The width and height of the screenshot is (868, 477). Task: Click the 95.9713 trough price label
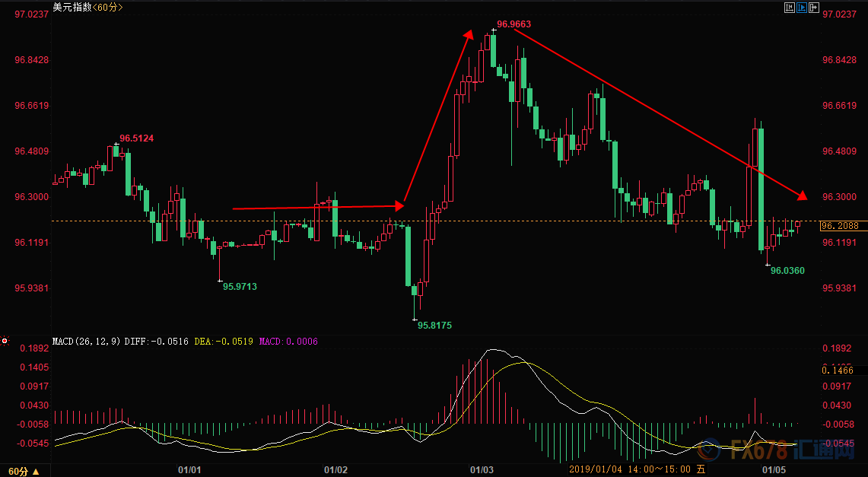pyautogui.click(x=240, y=287)
